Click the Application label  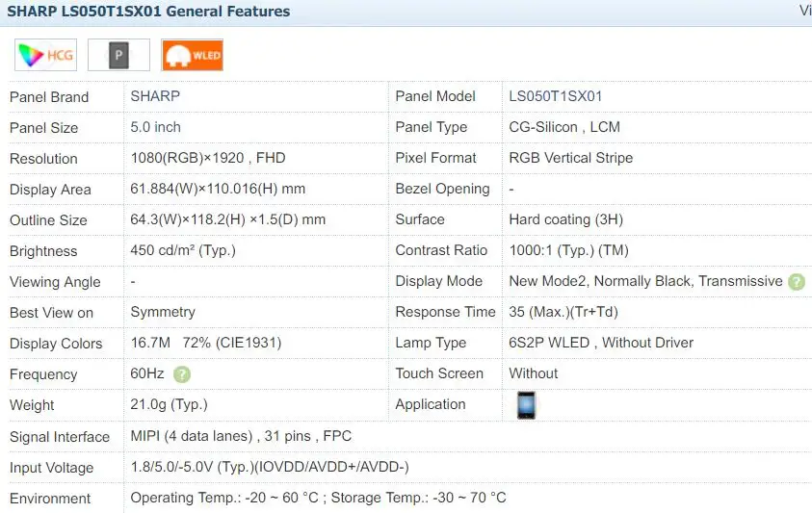tap(431, 404)
